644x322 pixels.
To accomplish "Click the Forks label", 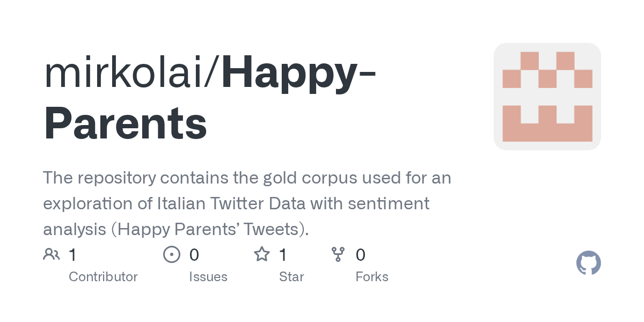I will [x=372, y=277].
